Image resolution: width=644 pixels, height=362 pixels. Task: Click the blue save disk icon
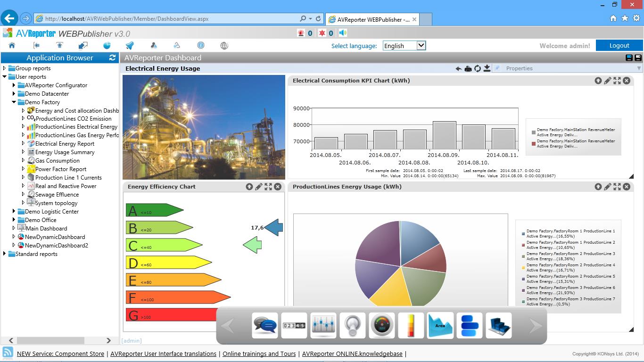pos(629,58)
